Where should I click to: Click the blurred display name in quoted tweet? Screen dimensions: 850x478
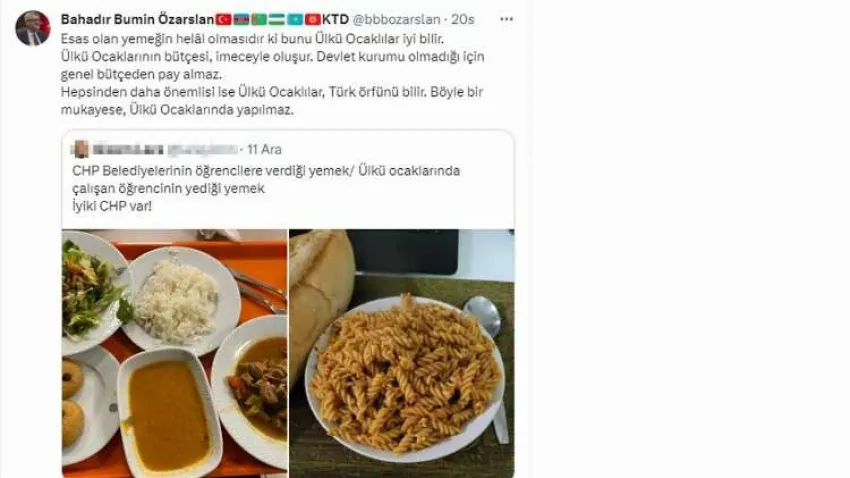pos(128,150)
